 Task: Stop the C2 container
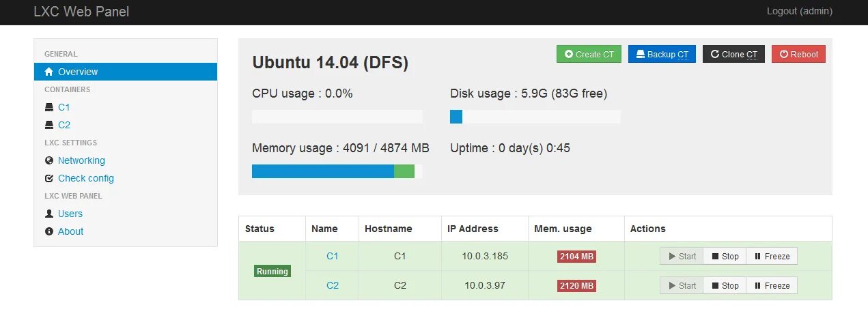point(725,285)
